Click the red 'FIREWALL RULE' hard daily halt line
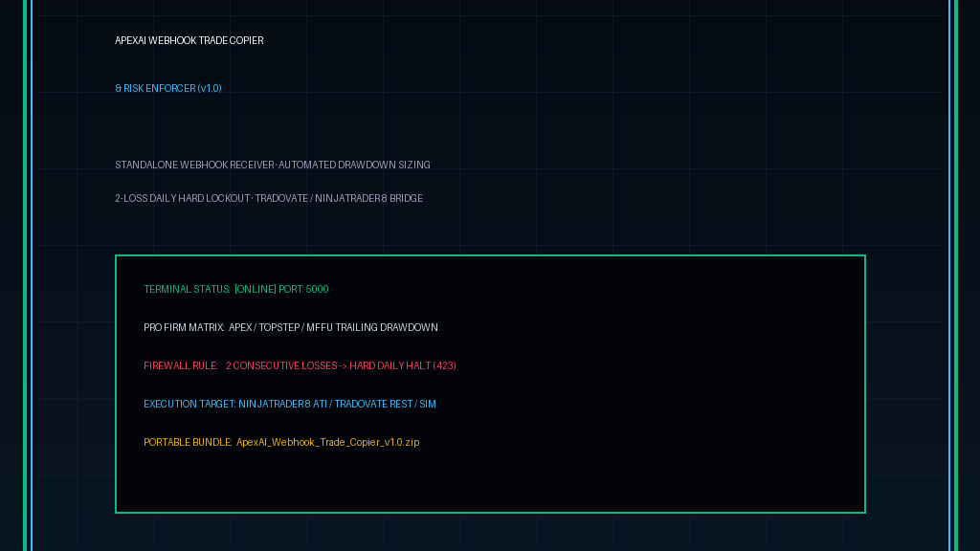The width and height of the screenshot is (980, 551). pos(300,366)
